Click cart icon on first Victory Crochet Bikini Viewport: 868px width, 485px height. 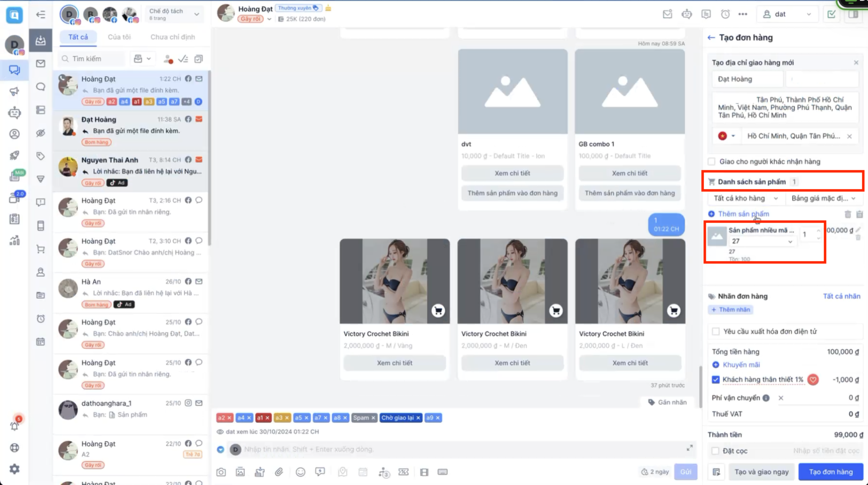(x=438, y=311)
